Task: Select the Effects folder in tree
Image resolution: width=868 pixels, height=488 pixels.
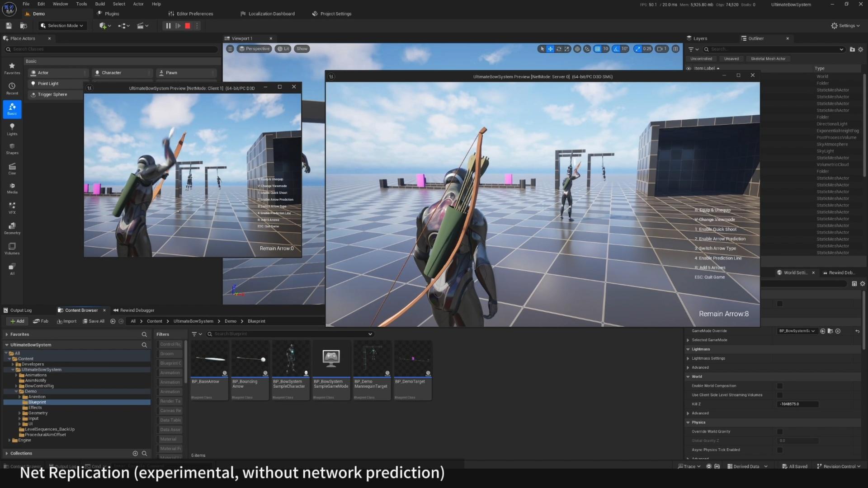Action: click(x=35, y=408)
